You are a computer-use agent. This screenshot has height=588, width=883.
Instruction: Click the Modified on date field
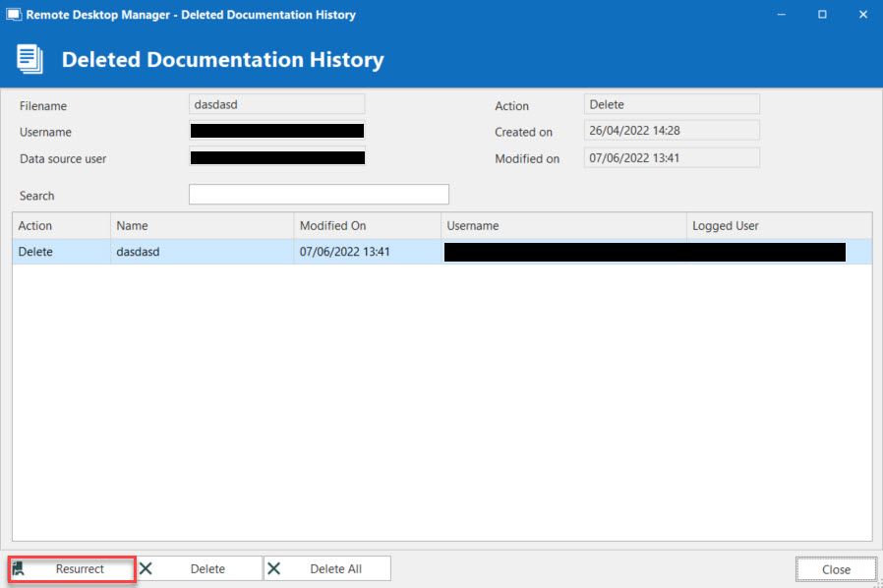click(x=671, y=157)
